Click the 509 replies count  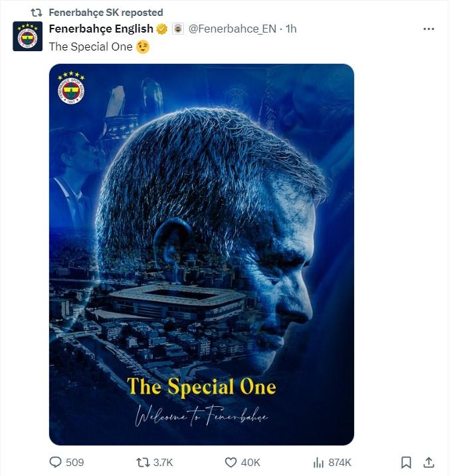pos(75,462)
